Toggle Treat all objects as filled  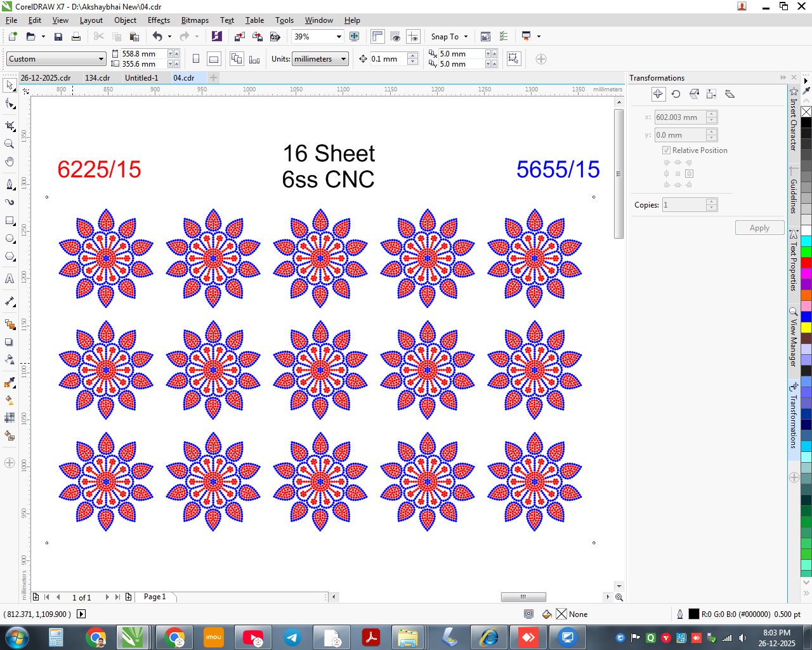point(514,59)
